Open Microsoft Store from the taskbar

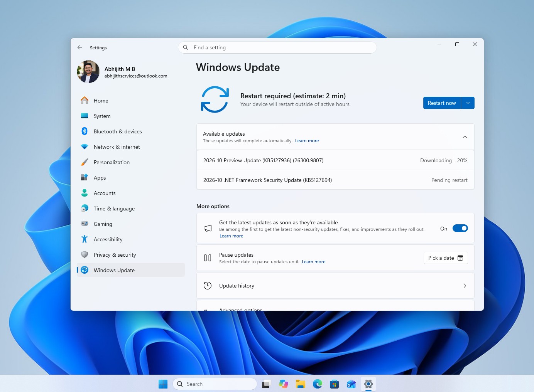point(334,384)
